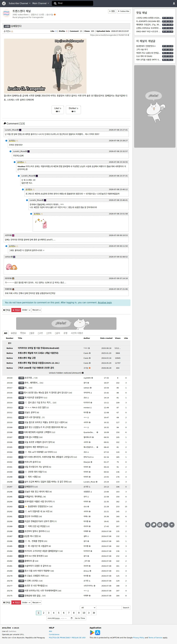Screen dimensions: 177x644
Task: Click the share icon next to the post URL
Action: pyautogui.click(x=128, y=35)
